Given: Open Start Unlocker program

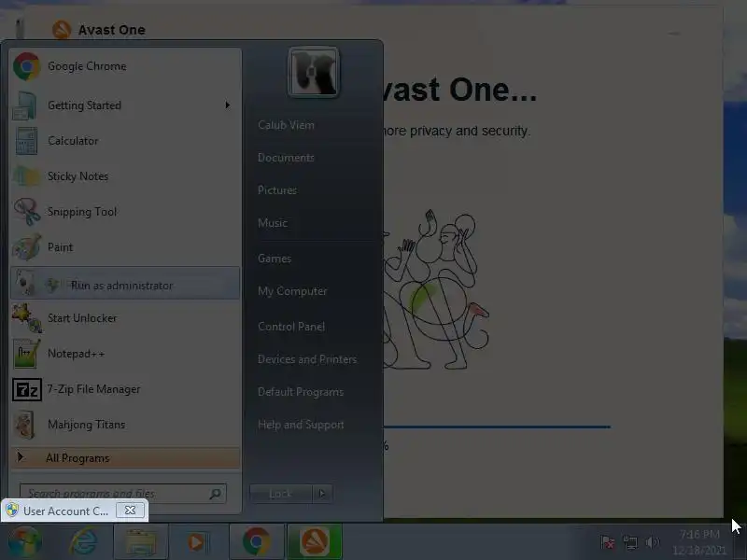Looking at the screenshot, I should point(125,318).
